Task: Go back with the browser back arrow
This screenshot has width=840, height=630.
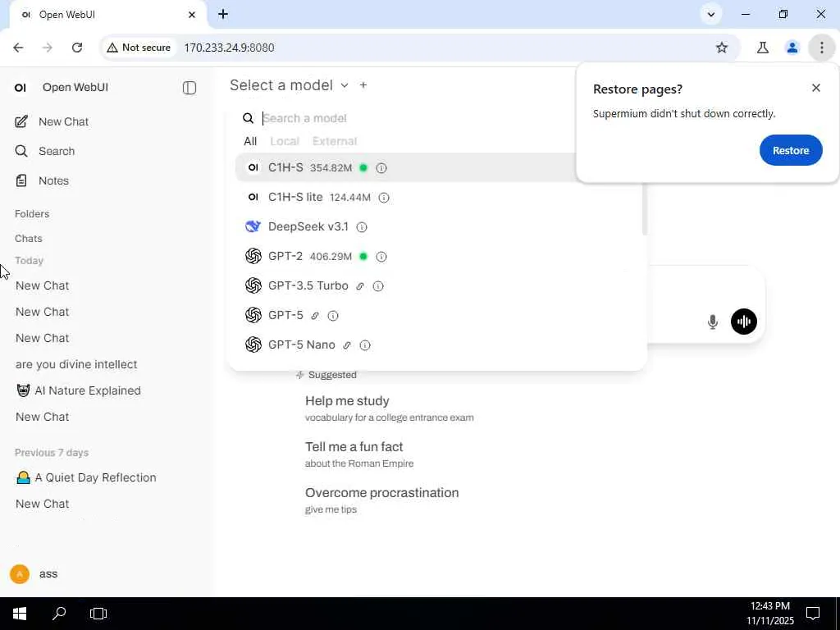Action: point(18,48)
